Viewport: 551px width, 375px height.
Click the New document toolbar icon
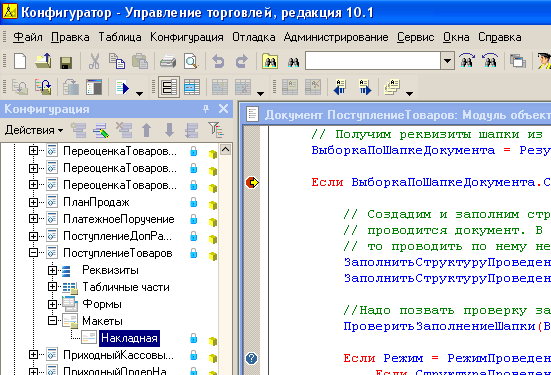(x=20, y=62)
